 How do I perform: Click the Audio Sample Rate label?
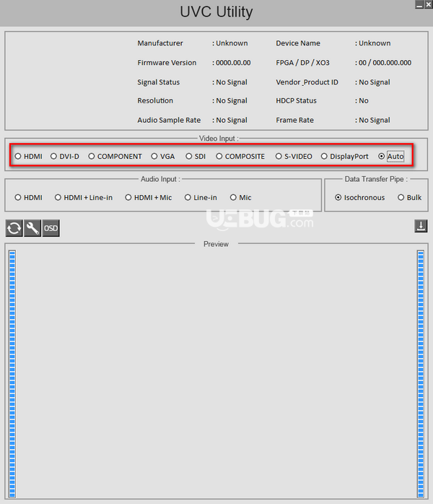169,120
